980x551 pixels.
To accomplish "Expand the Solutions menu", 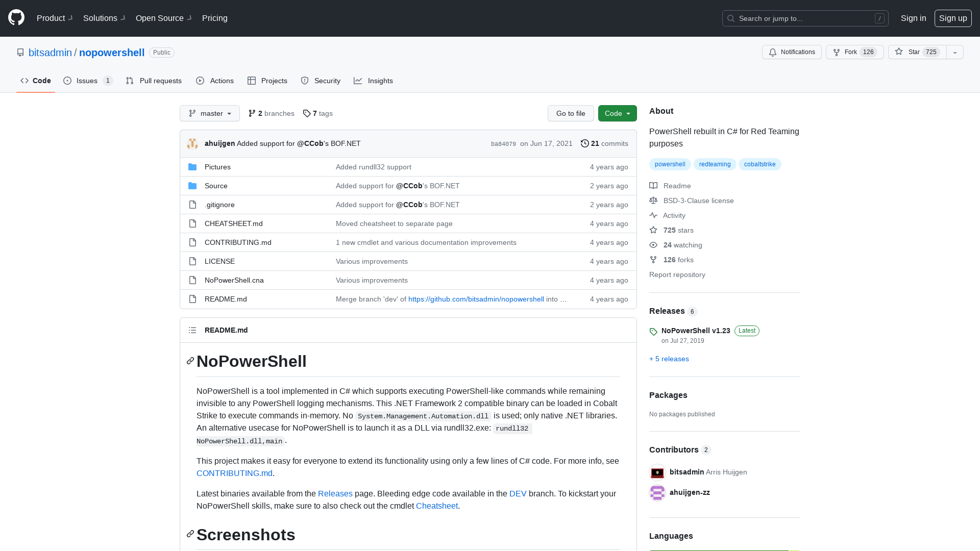I will tap(104, 18).
